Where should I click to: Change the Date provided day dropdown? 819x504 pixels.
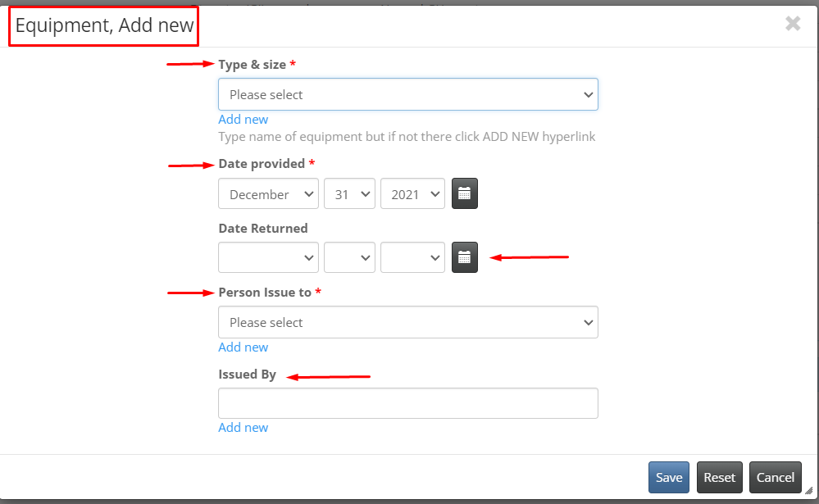pyautogui.click(x=349, y=193)
